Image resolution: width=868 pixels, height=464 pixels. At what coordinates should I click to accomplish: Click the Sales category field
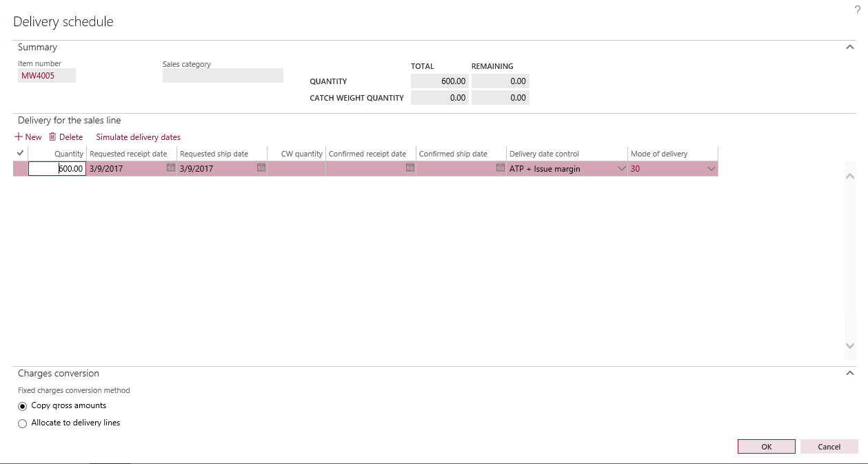[223, 75]
